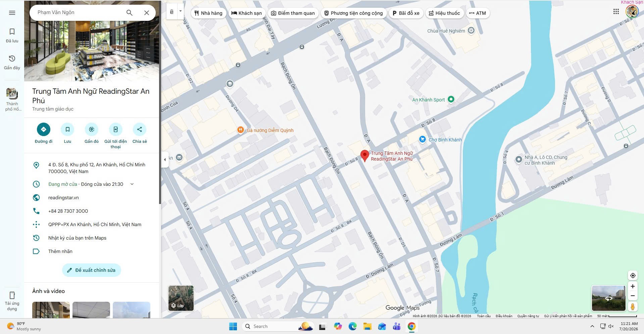Image resolution: width=644 pixels, height=334 pixels.
Task: Open the Tải ứng dụng app download
Action: click(x=12, y=301)
